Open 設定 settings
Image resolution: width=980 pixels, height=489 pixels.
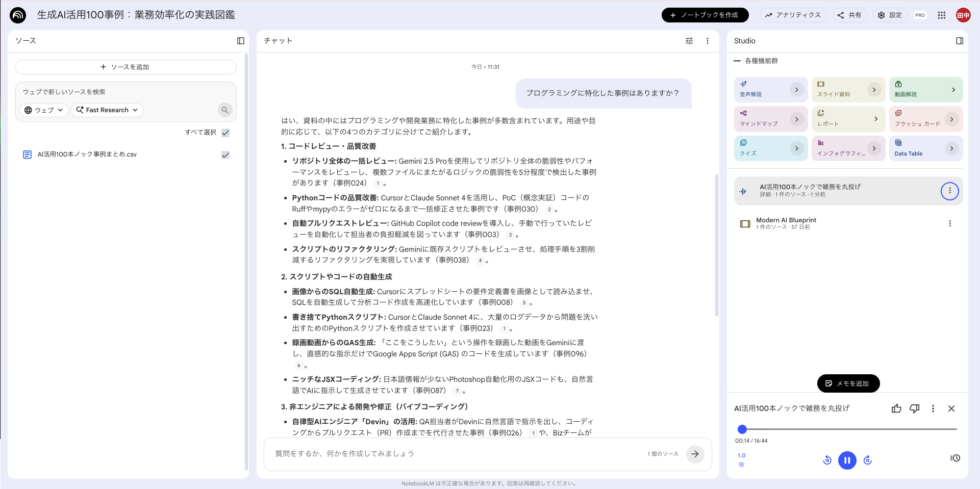point(890,15)
